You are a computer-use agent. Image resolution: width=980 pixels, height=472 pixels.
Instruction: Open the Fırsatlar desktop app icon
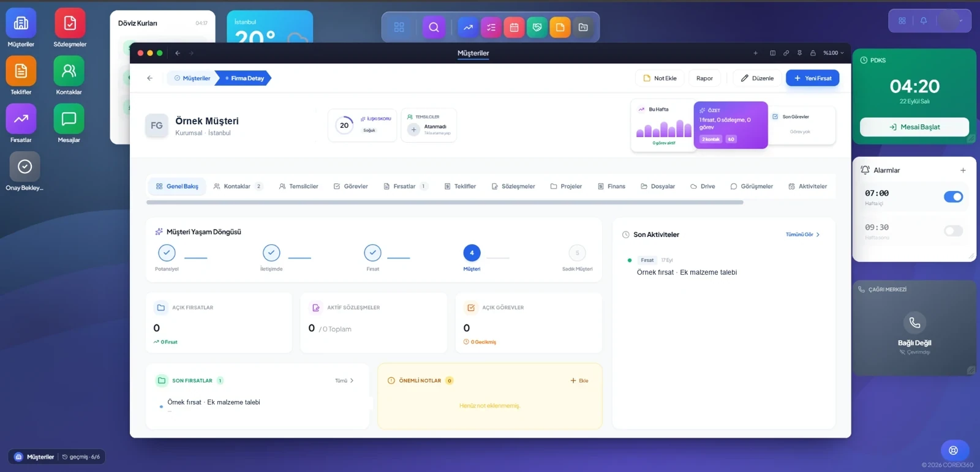tap(21, 119)
